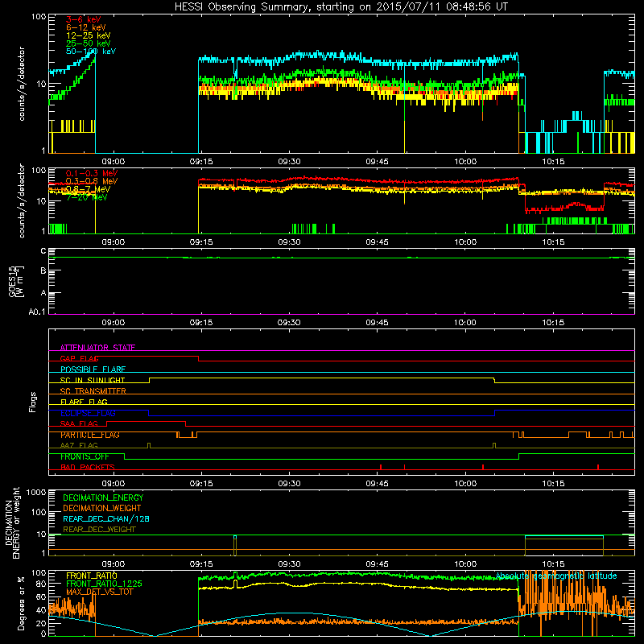Select the A47_FLAG label
644x644 pixels.
(79, 445)
